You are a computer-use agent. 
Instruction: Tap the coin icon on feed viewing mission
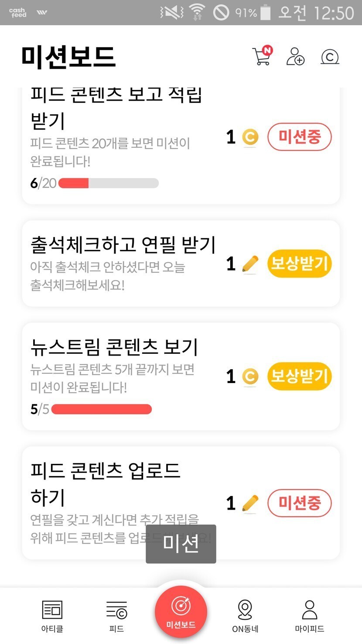coord(250,137)
